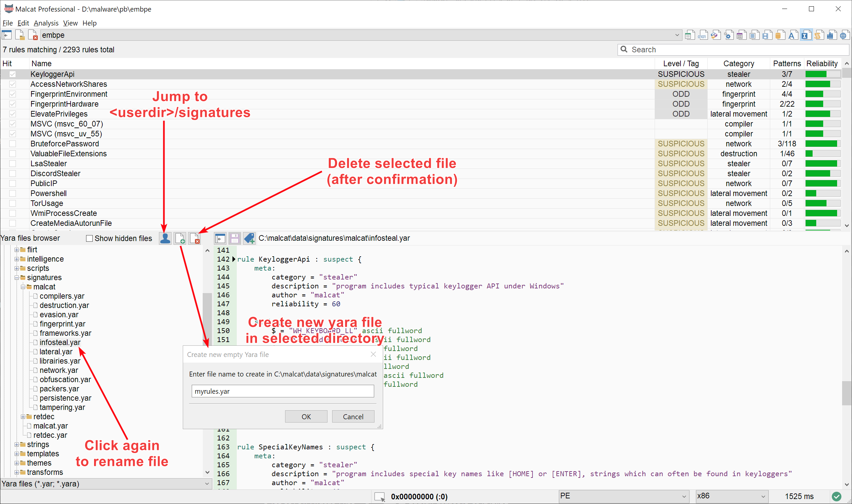This screenshot has height=504, width=852.
Task: Expand the retdec folder in file browser
Action: (x=24, y=416)
